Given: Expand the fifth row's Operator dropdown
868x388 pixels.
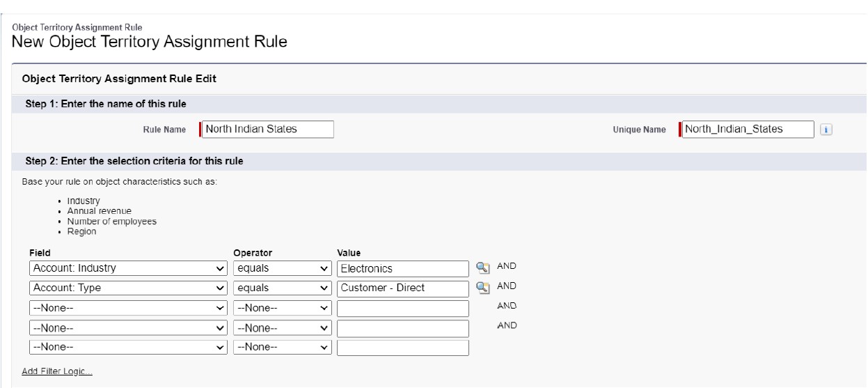Looking at the screenshot, I should (282, 347).
